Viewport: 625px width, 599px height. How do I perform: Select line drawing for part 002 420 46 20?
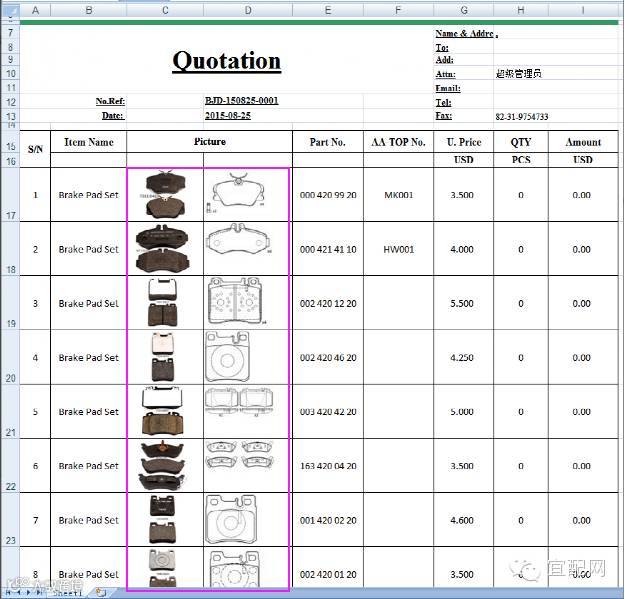(228, 357)
